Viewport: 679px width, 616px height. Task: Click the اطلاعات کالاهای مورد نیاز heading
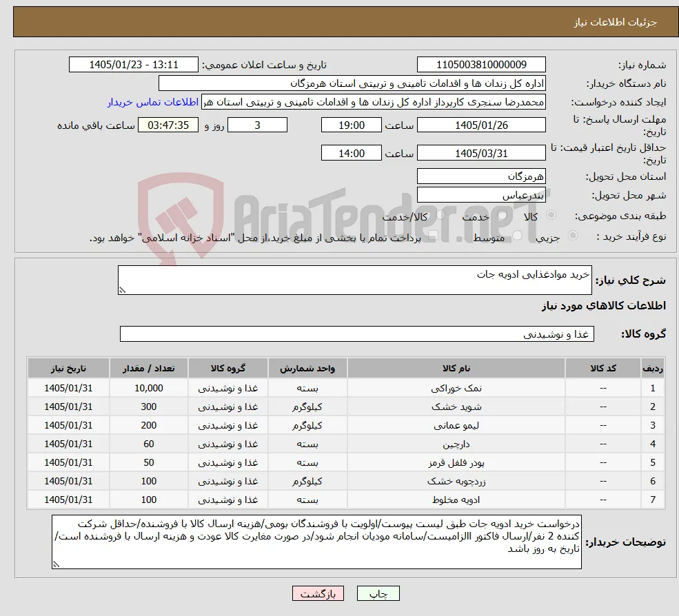coord(604,306)
